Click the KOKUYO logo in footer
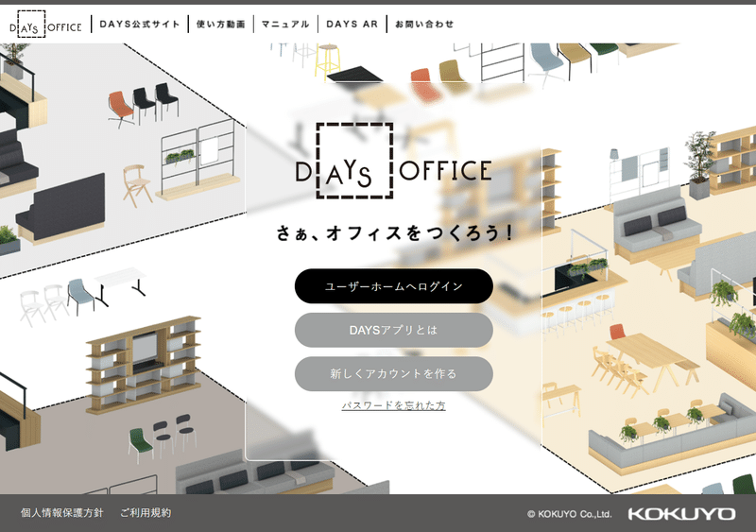This screenshot has width=756, height=532. 681,514
